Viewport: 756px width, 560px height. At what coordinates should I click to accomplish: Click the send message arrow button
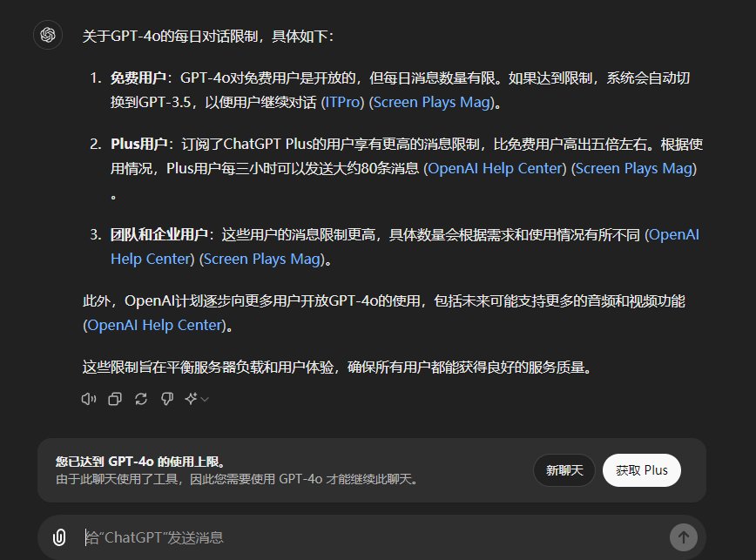(x=683, y=536)
